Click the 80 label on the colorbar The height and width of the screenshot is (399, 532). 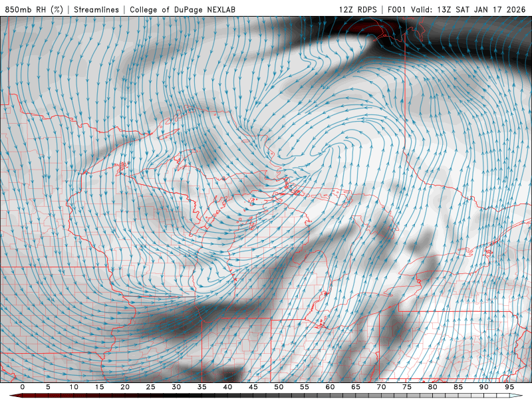coord(433,387)
